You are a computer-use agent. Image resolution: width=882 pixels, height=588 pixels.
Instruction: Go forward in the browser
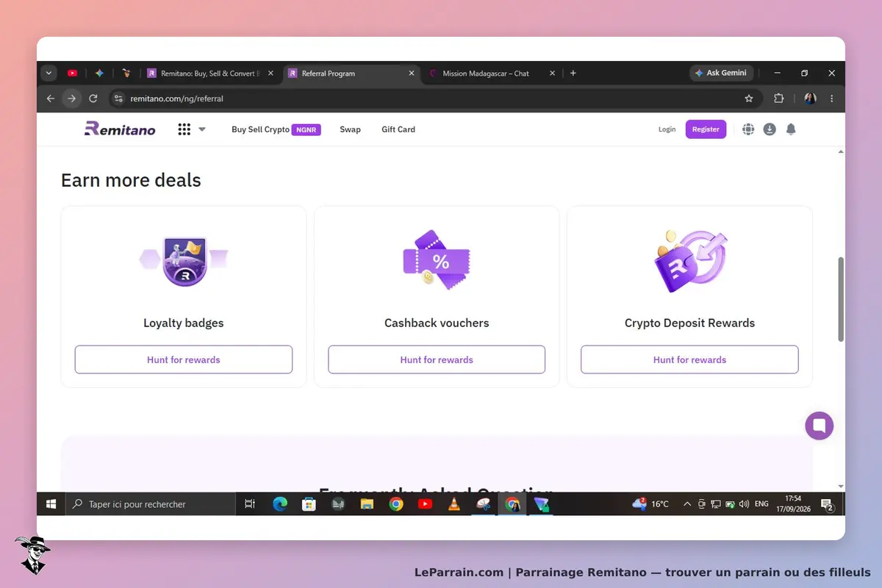(71, 98)
